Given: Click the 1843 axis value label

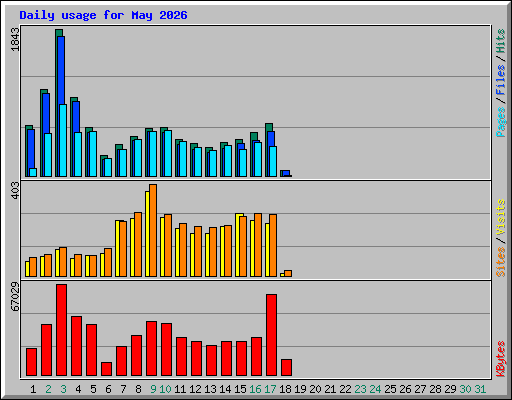Looking at the screenshot, I should coord(15,40).
